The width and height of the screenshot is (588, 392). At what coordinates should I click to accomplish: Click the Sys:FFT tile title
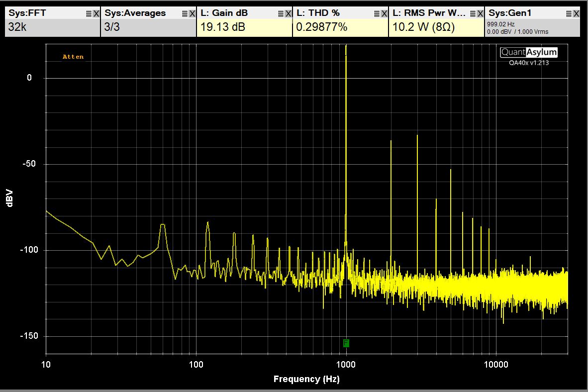click(27, 13)
